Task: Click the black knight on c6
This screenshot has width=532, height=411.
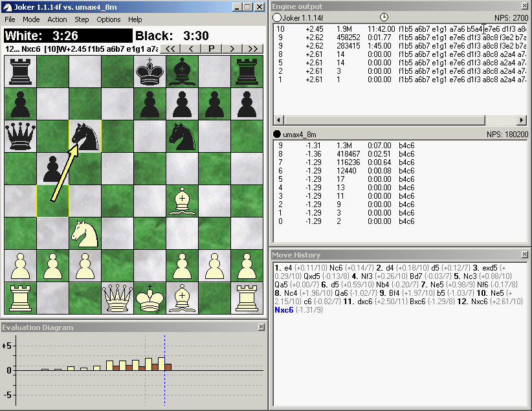Action: click(85, 136)
